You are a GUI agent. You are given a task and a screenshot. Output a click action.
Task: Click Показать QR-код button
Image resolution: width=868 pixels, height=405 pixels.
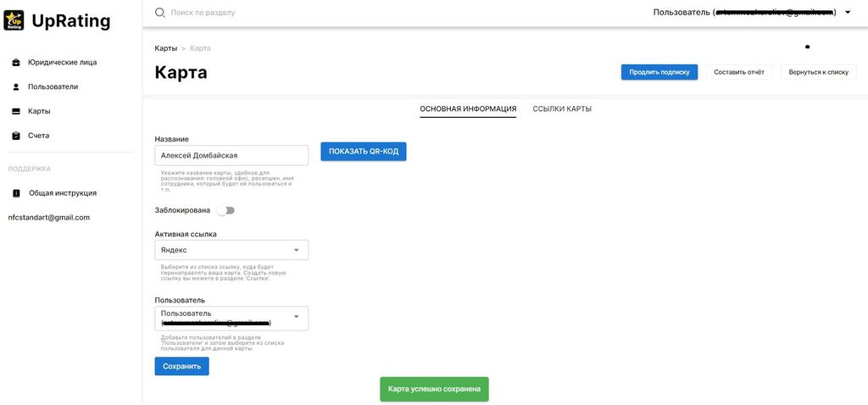[364, 152]
